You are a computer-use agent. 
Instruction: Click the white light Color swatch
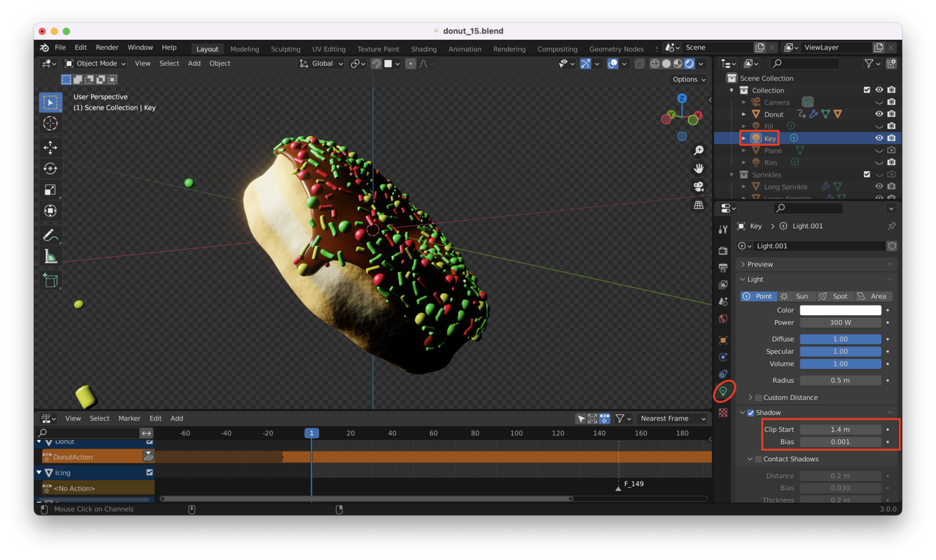(x=840, y=310)
